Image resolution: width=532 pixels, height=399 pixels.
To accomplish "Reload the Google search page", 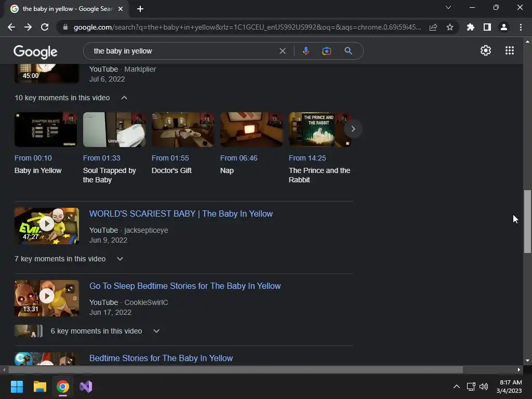I will point(45,27).
